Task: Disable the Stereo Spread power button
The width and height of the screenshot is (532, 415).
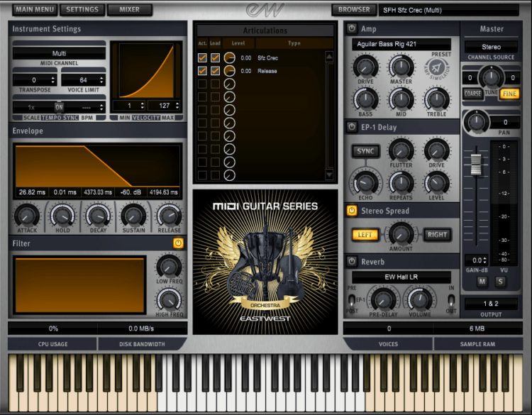Action: pyautogui.click(x=352, y=211)
